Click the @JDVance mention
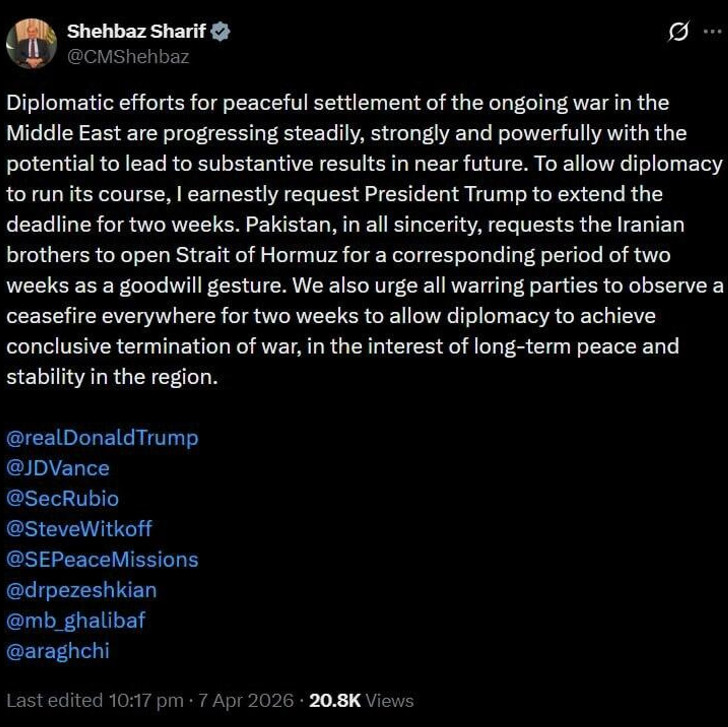The width and height of the screenshot is (728, 727). click(58, 468)
